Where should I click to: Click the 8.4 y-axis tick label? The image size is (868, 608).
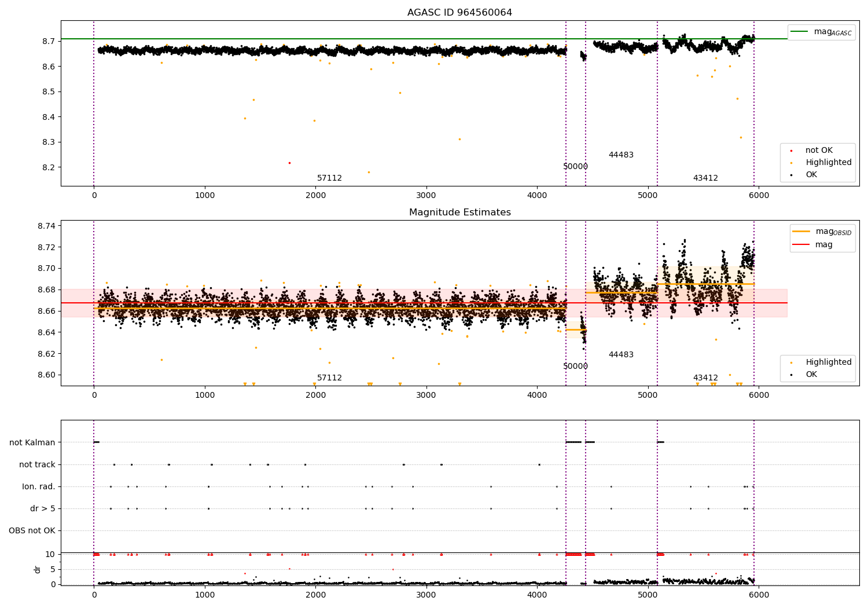(x=49, y=117)
